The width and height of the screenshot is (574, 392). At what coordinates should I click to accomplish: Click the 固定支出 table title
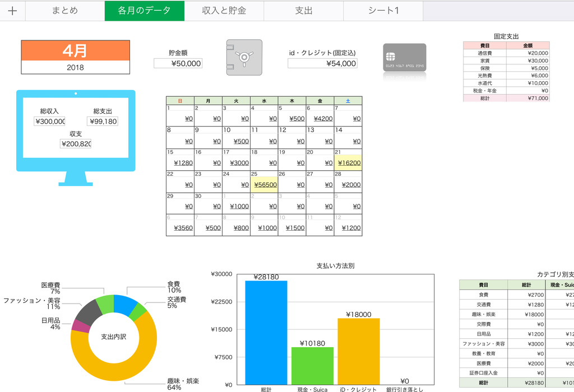(506, 36)
